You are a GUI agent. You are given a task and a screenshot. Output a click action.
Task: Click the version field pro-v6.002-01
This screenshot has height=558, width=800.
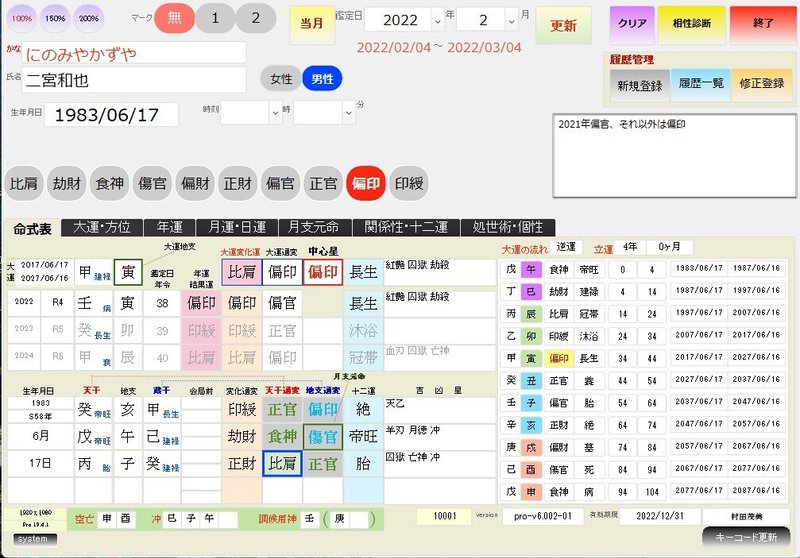(543, 516)
